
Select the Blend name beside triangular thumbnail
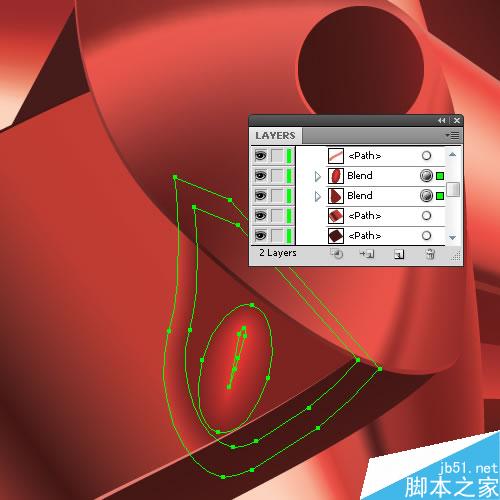360,196
